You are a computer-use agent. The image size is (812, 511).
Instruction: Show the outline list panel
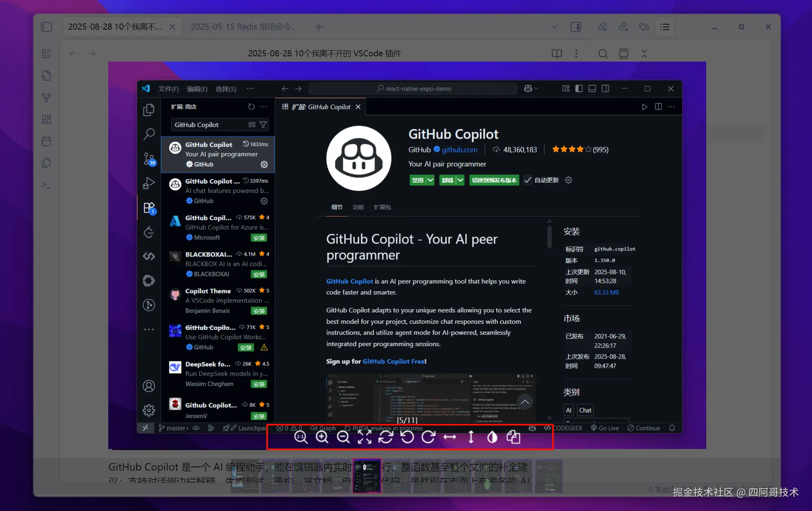665,27
